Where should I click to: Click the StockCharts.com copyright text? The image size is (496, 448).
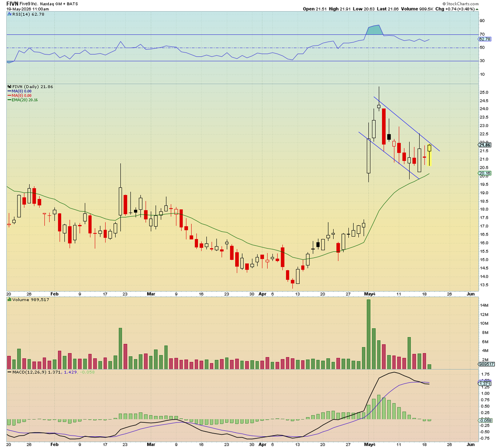point(460,4)
